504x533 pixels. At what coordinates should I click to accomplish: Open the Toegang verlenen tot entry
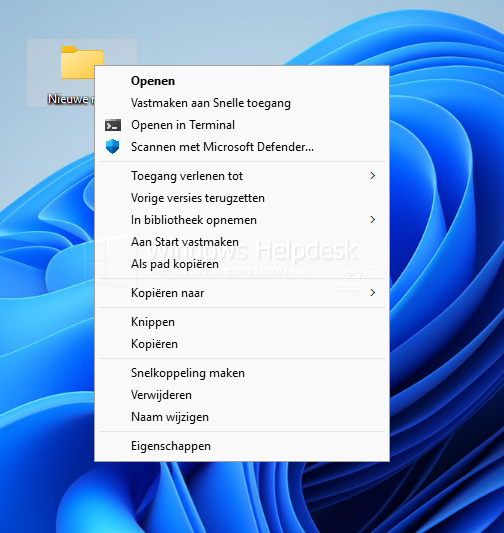tap(242, 176)
